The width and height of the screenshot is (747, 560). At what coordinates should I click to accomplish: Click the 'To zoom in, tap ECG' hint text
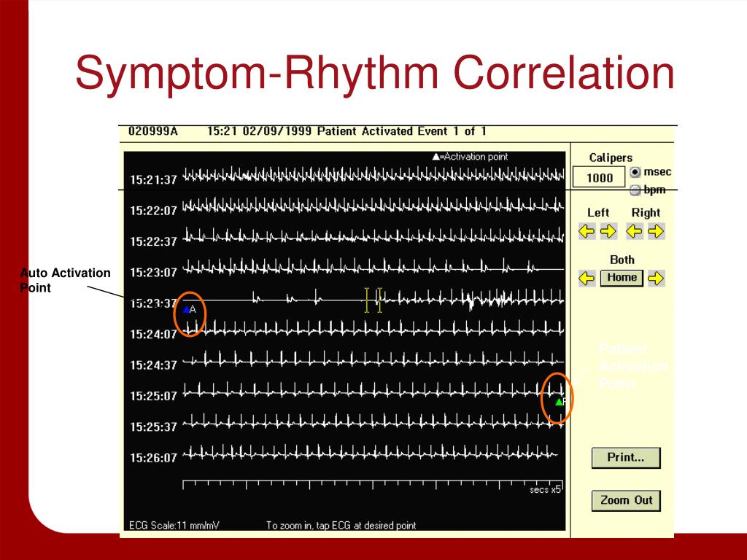coord(341,525)
